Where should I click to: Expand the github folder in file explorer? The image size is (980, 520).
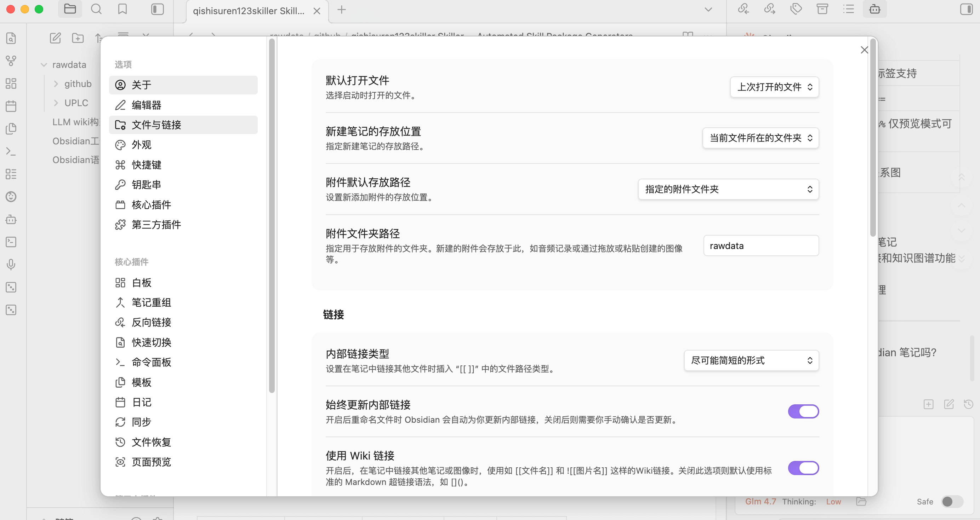(x=56, y=84)
